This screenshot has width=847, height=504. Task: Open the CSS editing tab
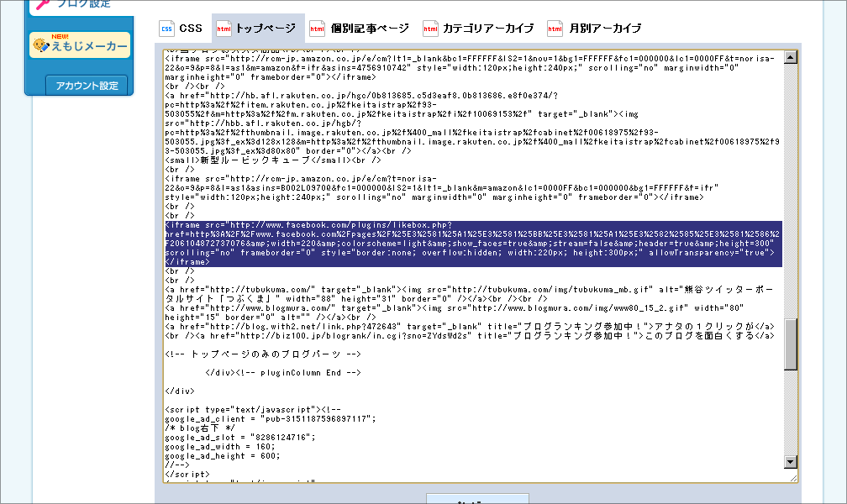tap(181, 28)
